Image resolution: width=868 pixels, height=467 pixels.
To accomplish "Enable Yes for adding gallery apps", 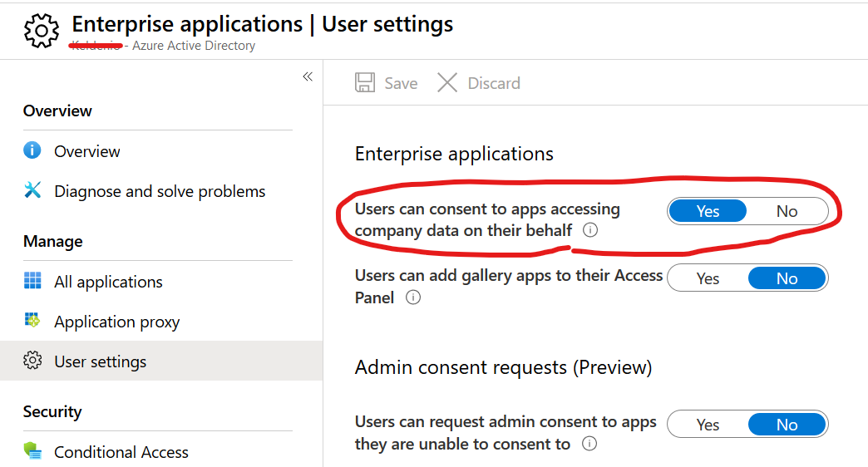I will tap(708, 278).
